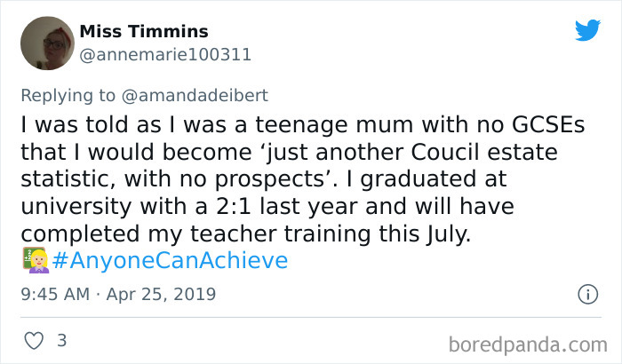This screenshot has height=364, width=622.
Task: Click the Twitter bird logo
Action: click(587, 31)
